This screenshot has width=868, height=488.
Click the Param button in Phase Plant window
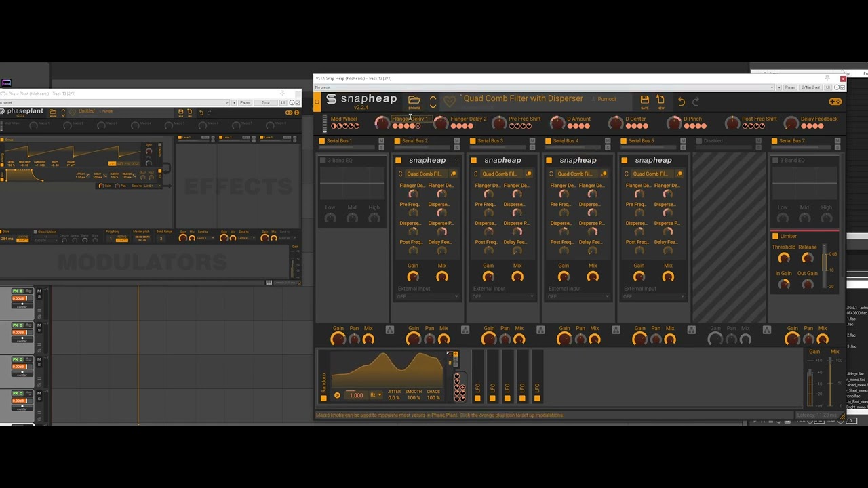point(245,103)
